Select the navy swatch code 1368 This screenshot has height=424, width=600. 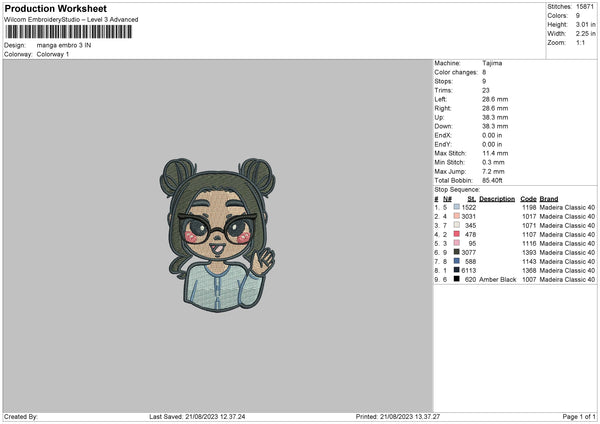[457, 270]
